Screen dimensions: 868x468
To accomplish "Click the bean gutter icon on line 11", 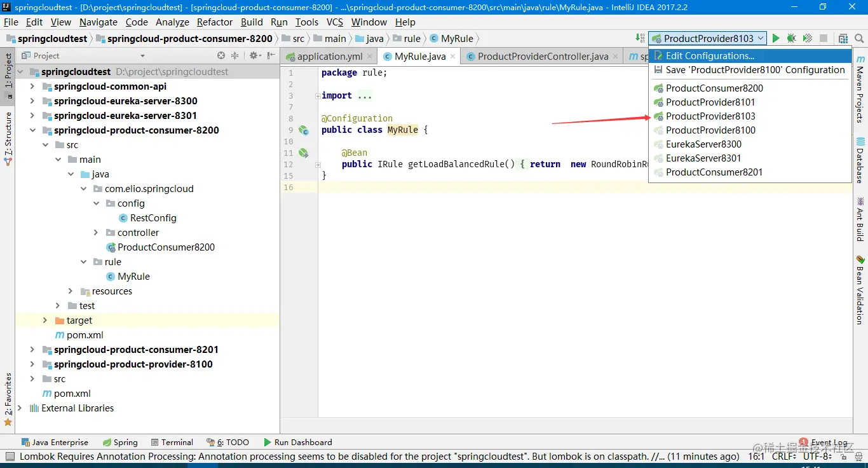I will click(x=304, y=153).
